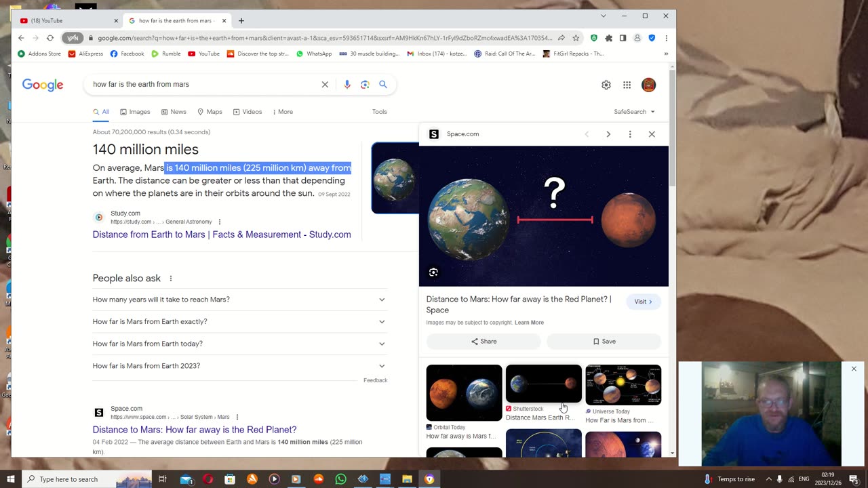The image size is (868, 488).
Task: Send Feedback on People also ask
Action: pos(375,380)
